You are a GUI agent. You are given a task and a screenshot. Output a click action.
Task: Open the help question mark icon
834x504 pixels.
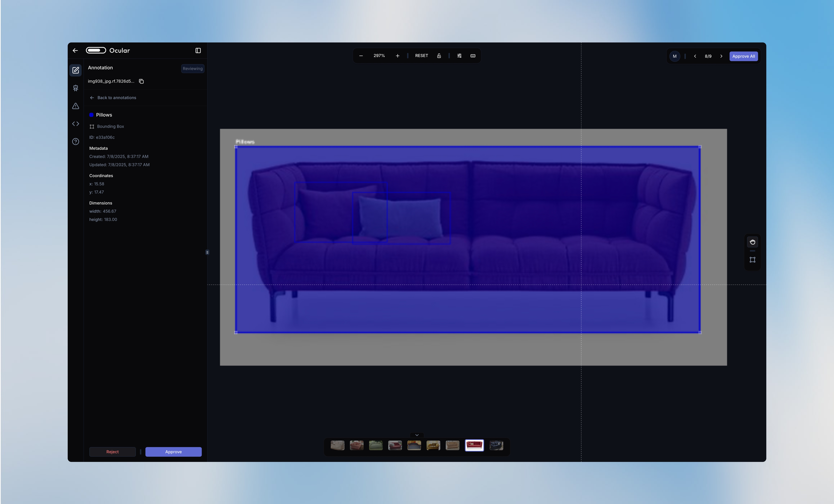click(76, 142)
